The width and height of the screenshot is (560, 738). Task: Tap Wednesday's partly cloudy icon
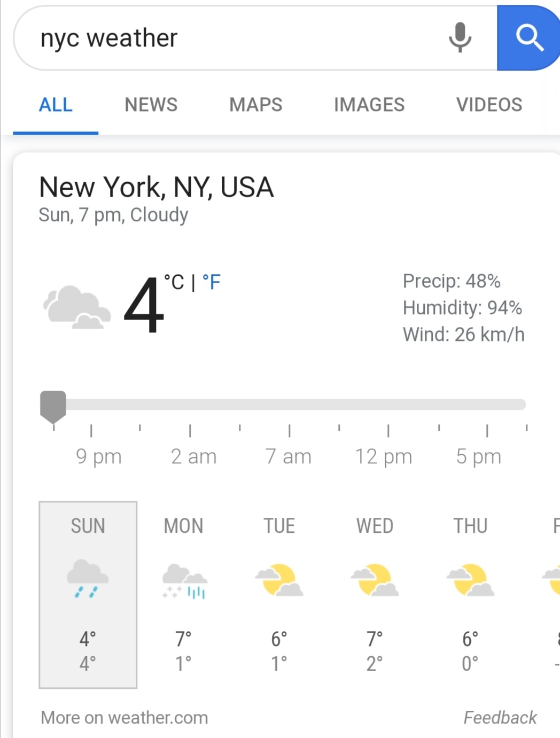[375, 580]
